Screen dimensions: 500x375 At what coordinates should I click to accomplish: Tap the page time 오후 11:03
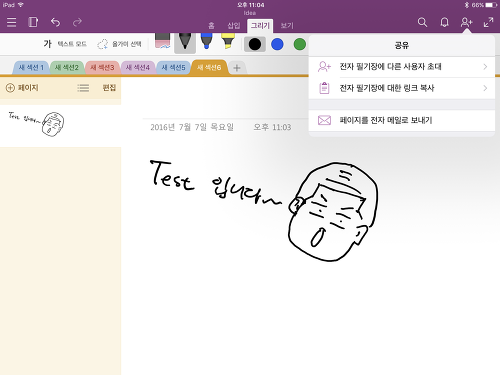[x=272, y=127]
